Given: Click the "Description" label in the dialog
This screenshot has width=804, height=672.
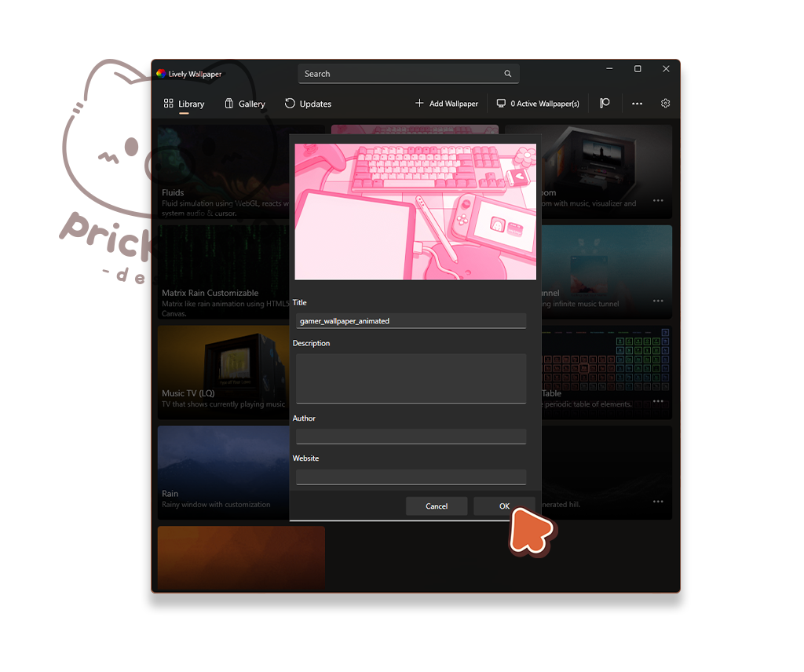Looking at the screenshot, I should pyautogui.click(x=311, y=343).
